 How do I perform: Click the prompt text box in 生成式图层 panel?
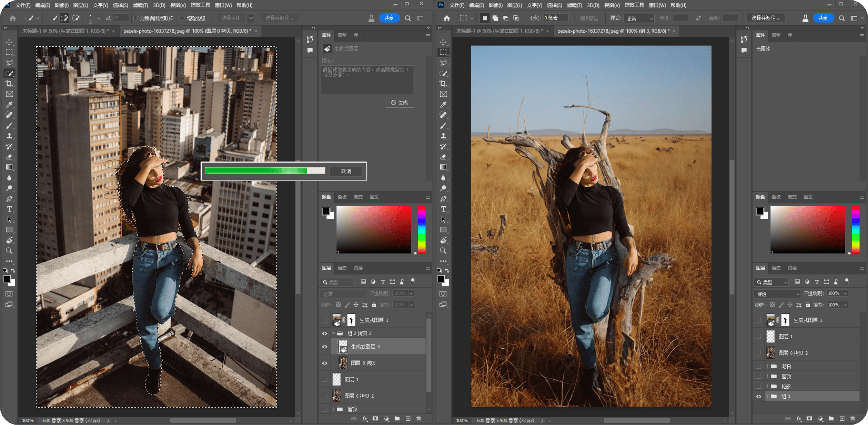tap(367, 80)
